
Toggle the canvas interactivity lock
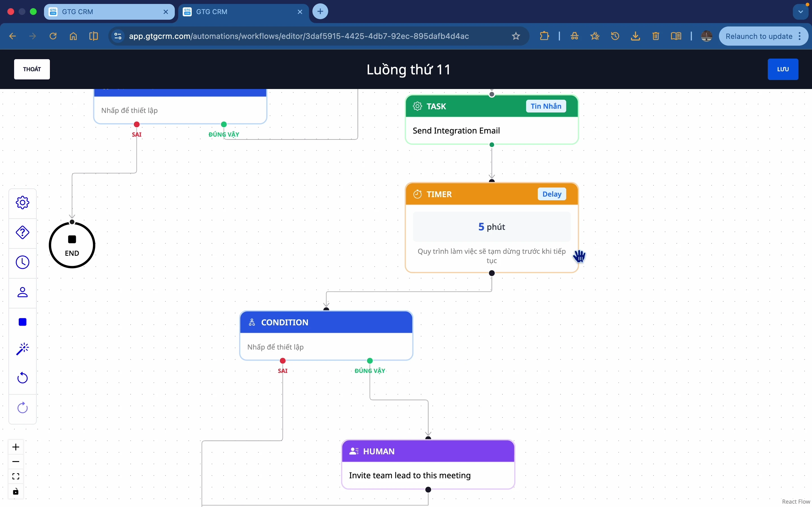point(16,492)
